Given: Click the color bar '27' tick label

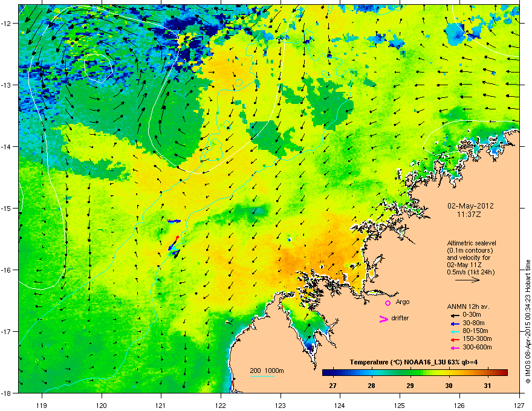Looking at the screenshot, I should point(333,386).
